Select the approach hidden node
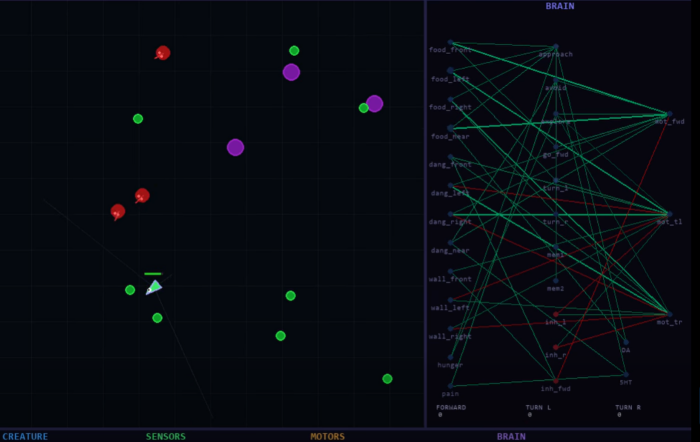700x442 pixels. click(556, 47)
